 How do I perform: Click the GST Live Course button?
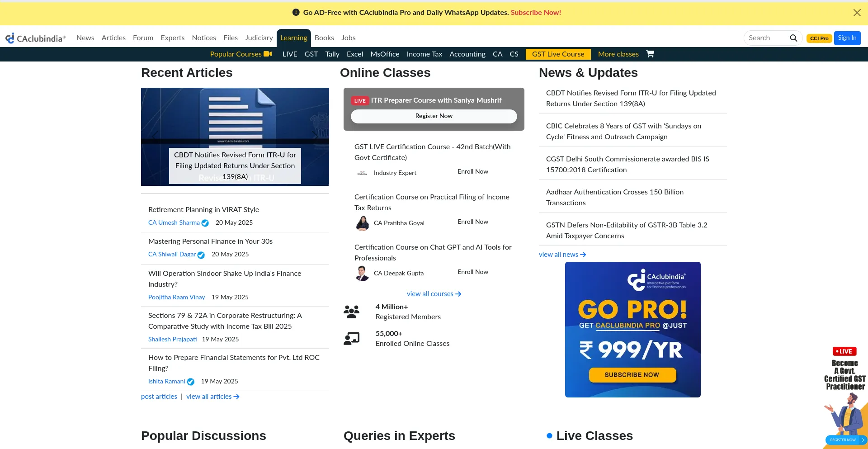point(558,54)
